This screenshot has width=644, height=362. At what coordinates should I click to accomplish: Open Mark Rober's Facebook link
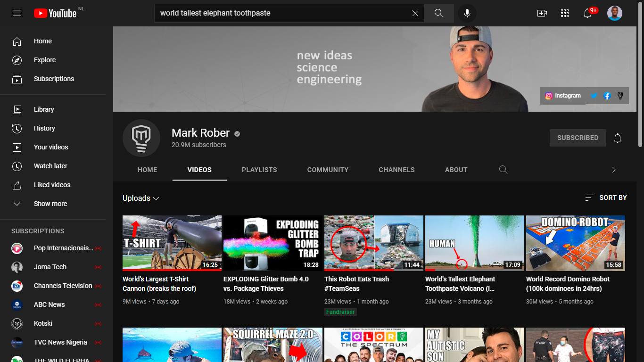pyautogui.click(x=607, y=96)
